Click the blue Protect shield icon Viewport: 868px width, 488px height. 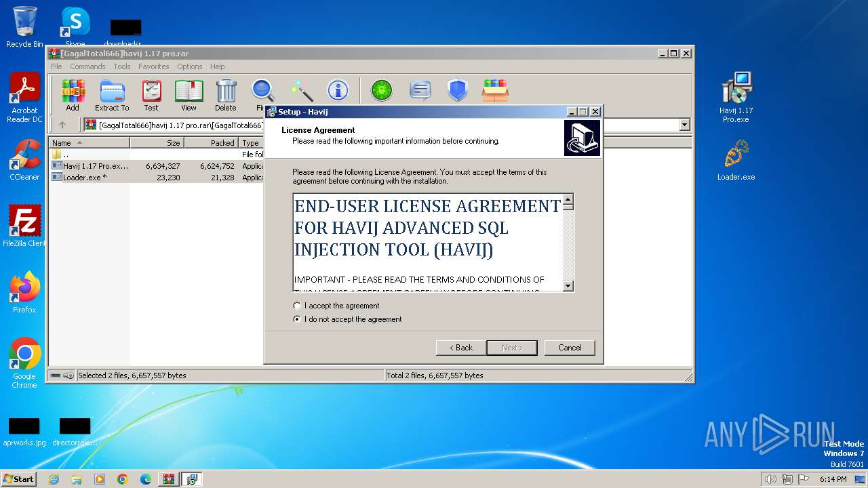[458, 90]
